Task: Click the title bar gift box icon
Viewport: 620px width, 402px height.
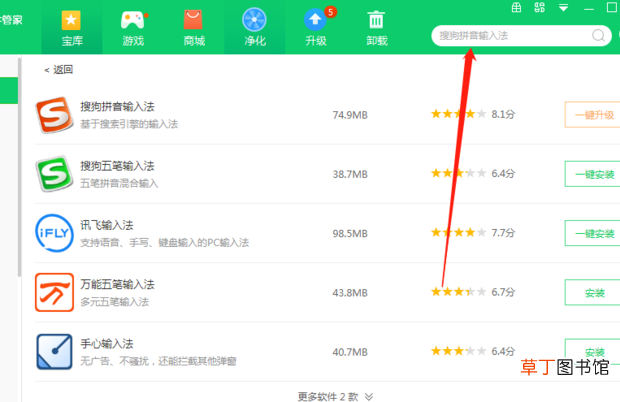Action: tap(516, 8)
